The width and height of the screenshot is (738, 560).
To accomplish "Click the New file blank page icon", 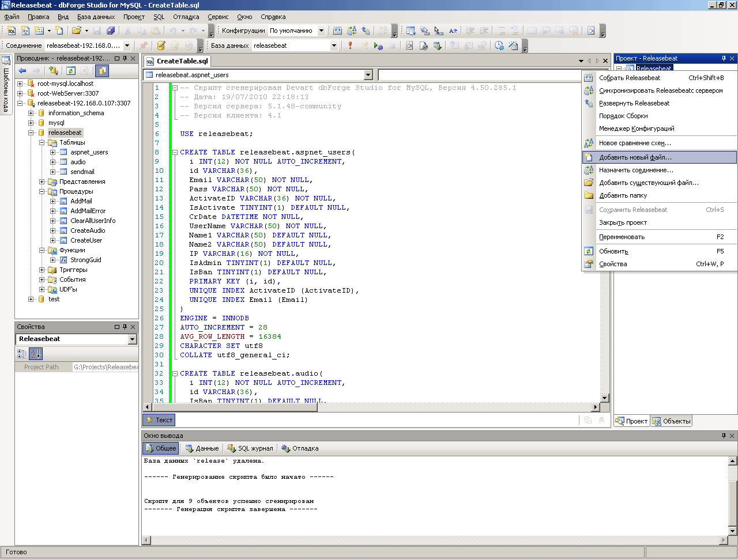I will [x=59, y=31].
